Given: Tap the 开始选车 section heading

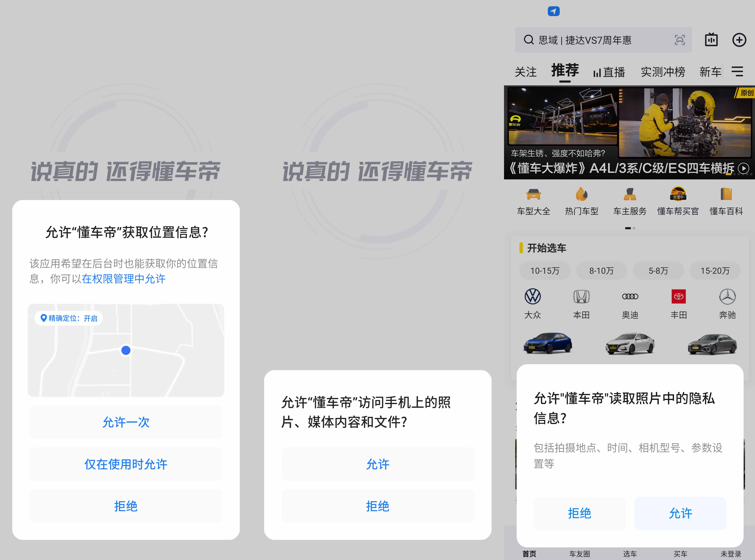Looking at the screenshot, I should pos(546,248).
